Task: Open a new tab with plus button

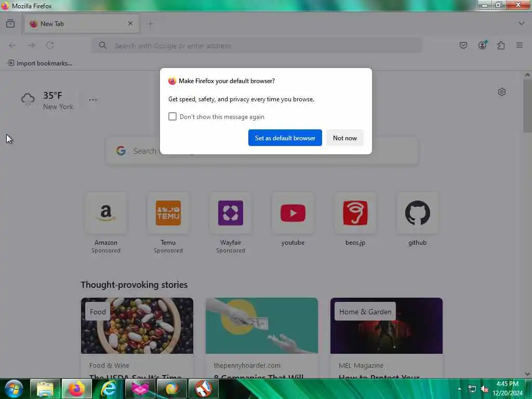Action: pos(150,24)
